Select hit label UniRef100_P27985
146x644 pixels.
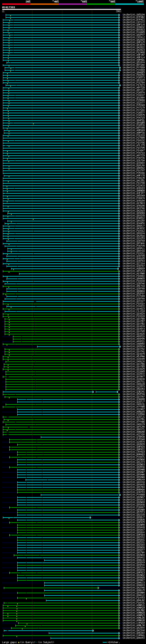point(133,138)
